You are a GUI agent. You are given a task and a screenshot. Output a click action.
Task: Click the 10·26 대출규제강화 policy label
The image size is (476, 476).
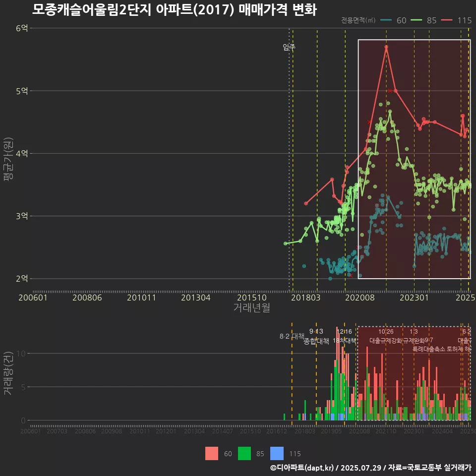point(386,336)
